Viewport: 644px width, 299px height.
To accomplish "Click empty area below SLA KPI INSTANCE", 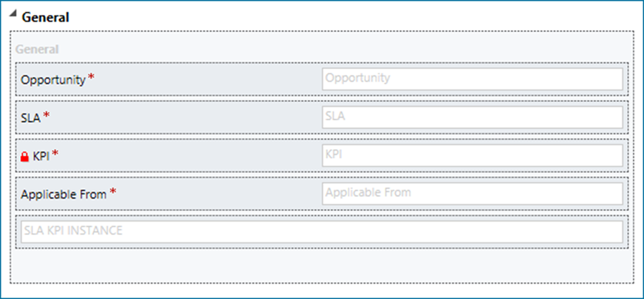I will click(x=321, y=264).
